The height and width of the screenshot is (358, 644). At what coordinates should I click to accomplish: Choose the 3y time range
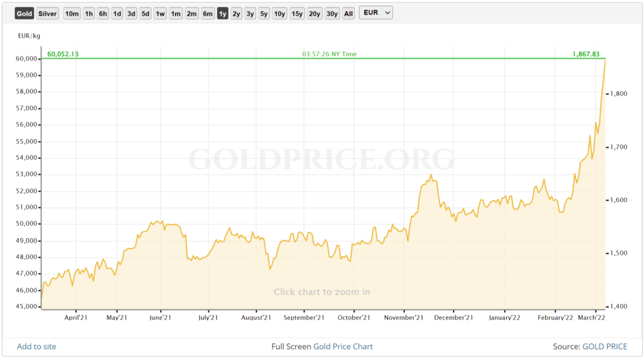pyautogui.click(x=250, y=14)
